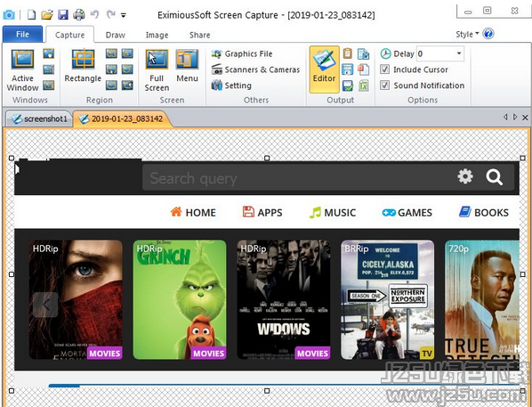Switch to the Draw ribbon tab
The image size is (532, 407).
116,35
